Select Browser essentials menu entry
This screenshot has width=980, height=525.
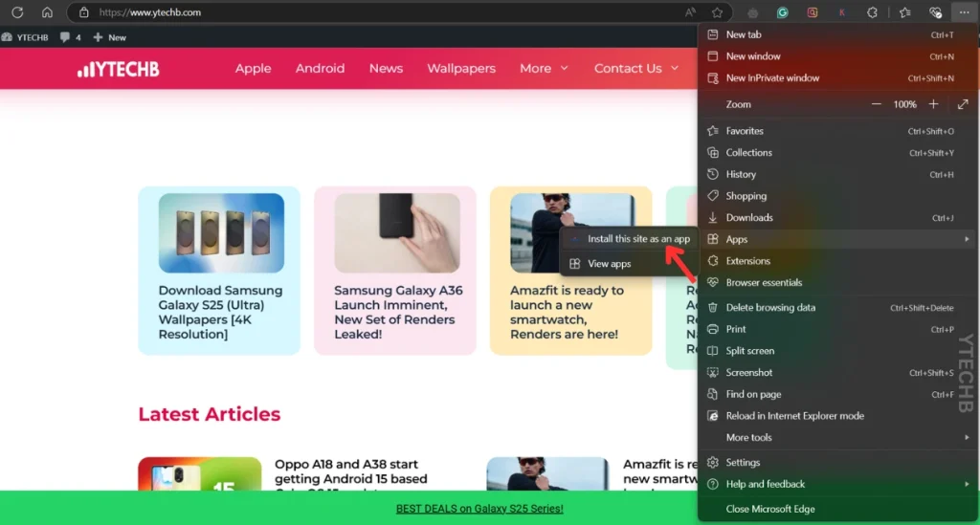pos(836,283)
